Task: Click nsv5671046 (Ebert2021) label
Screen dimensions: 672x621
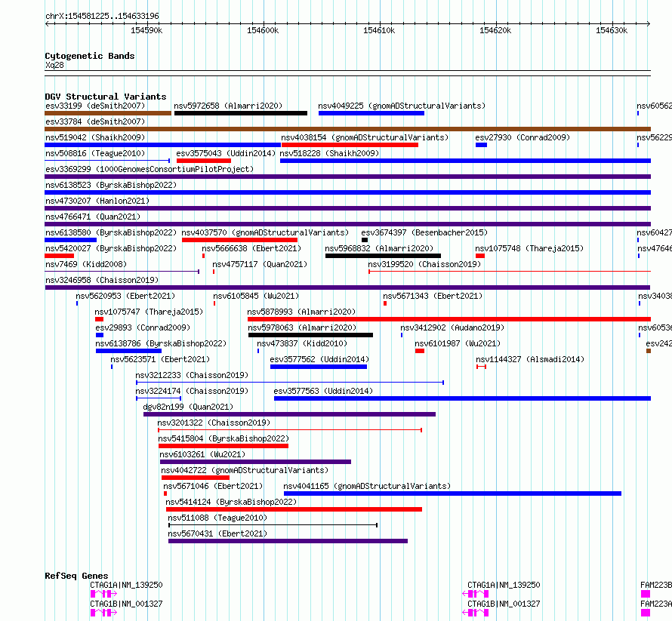Action: pyautogui.click(x=213, y=486)
